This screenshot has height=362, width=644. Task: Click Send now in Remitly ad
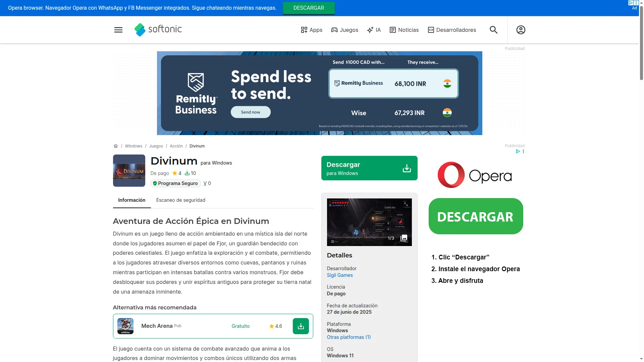(251, 112)
